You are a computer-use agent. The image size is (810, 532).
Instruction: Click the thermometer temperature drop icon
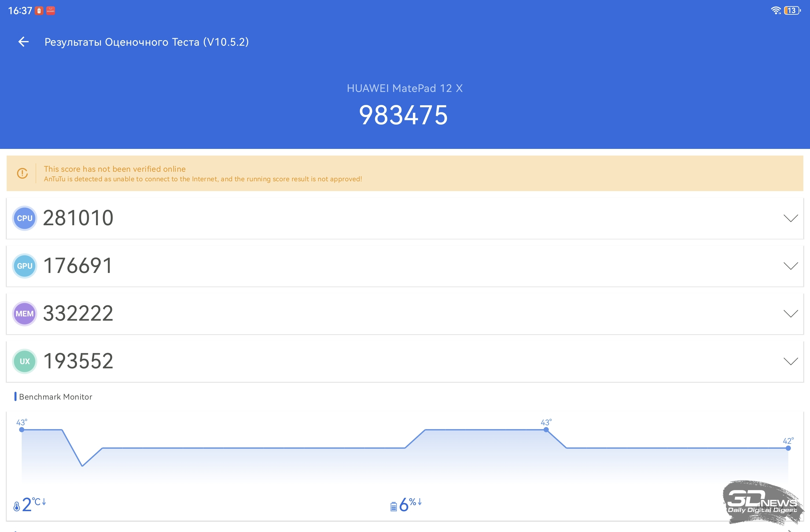(17, 506)
